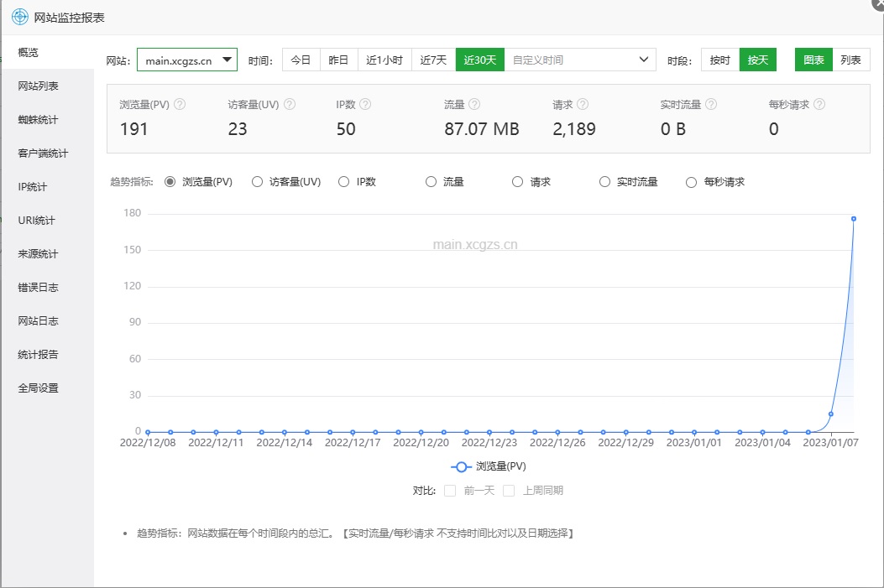Viewport: 884px width, 588px height.
Task: Open the 客户端统计 sidebar tab
Action: coord(47,154)
